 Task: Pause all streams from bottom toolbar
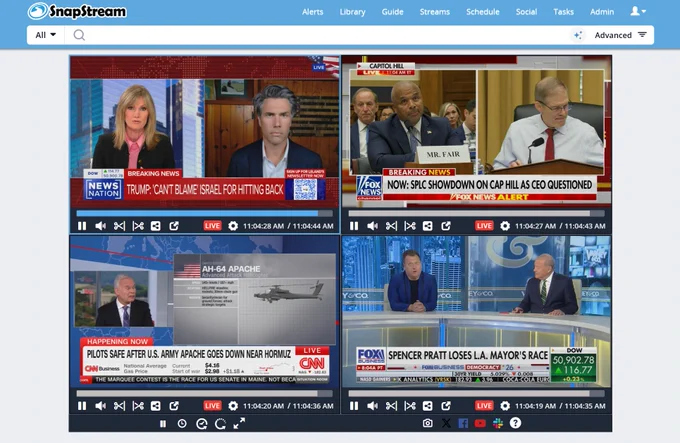coord(163,423)
